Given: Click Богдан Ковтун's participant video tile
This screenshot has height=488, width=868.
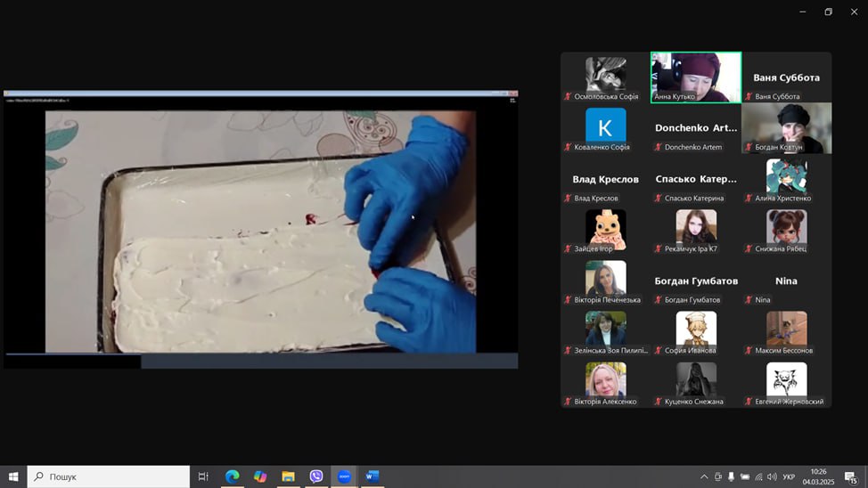Looking at the screenshot, I should pyautogui.click(x=786, y=127).
